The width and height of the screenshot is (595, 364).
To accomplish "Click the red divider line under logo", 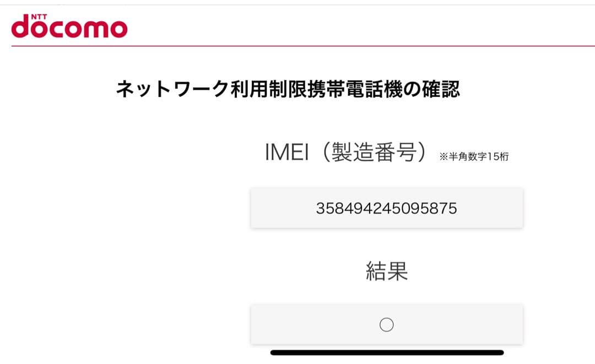I will 297,46.
